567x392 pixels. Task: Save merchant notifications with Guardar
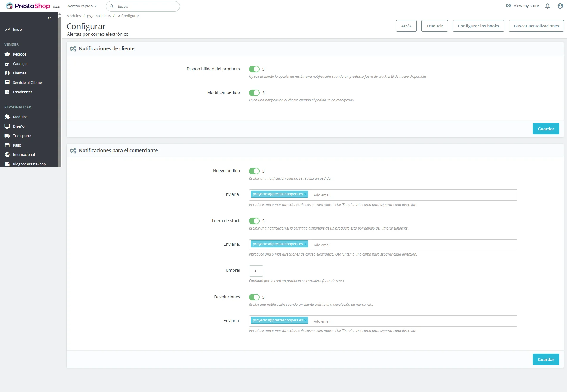(x=546, y=359)
